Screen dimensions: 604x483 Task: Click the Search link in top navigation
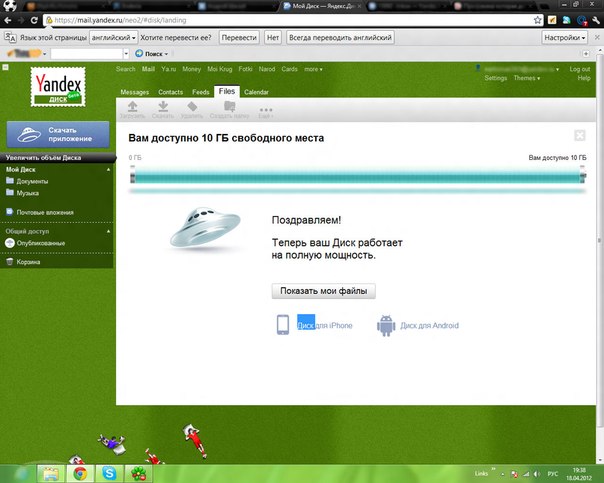point(126,69)
